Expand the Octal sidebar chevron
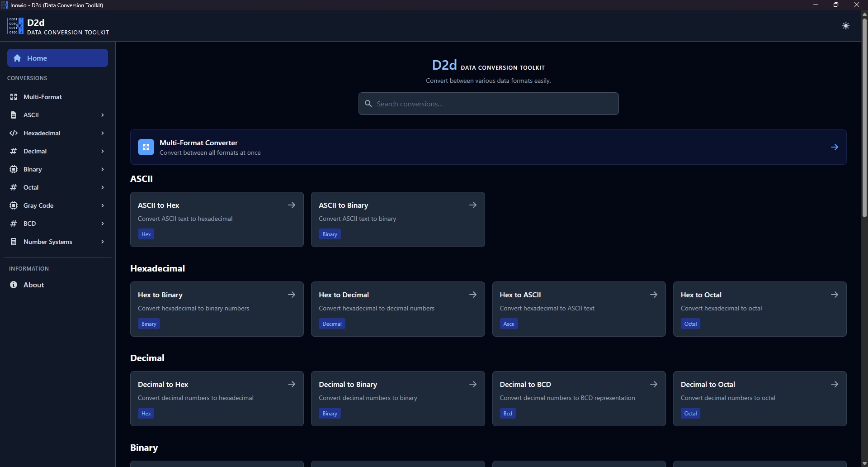This screenshot has width=868, height=467. 103,187
